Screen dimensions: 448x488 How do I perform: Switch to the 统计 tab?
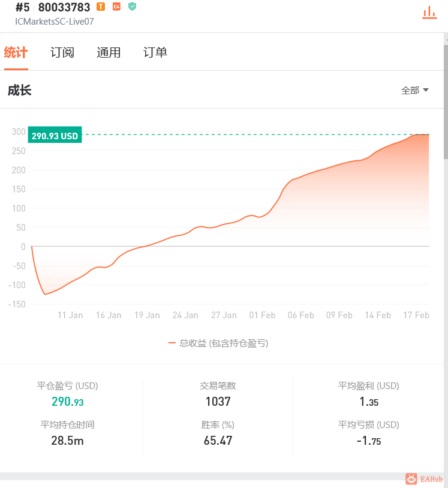pyautogui.click(x=16, y=52)
